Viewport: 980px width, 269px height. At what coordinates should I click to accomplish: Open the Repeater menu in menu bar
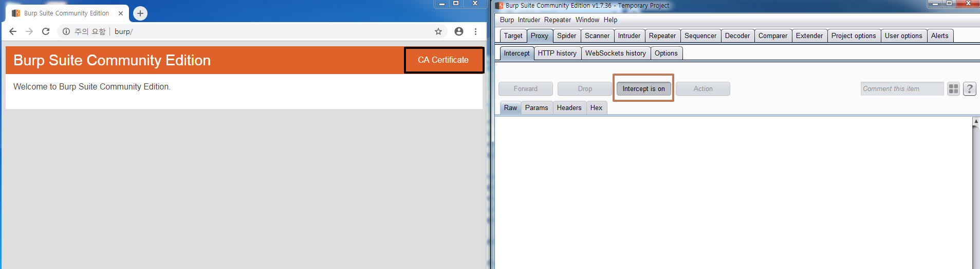(x=558, y=20)
